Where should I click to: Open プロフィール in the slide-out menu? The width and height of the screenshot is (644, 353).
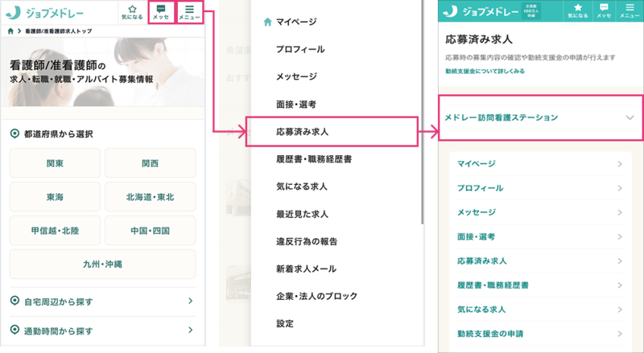point(300,49)
